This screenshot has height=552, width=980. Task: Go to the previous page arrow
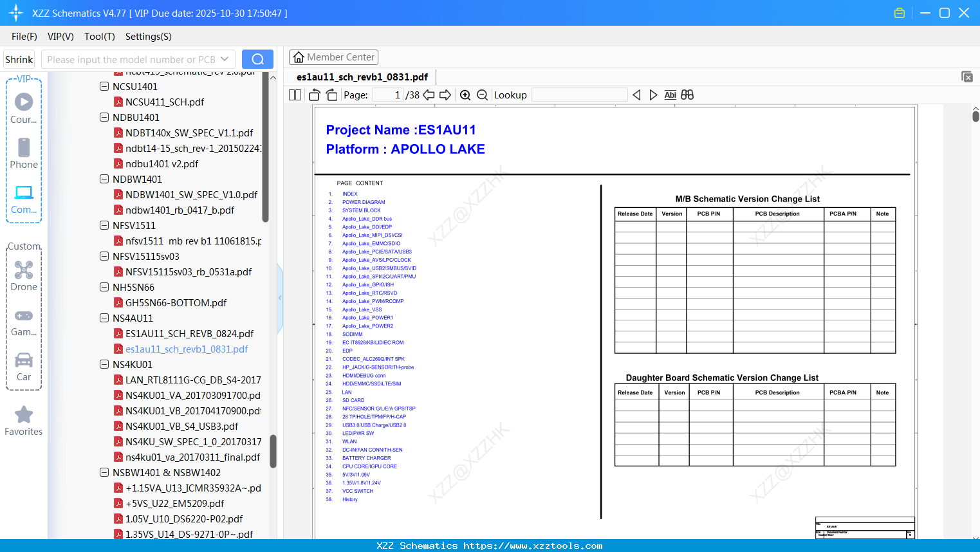tap(429, 95)
